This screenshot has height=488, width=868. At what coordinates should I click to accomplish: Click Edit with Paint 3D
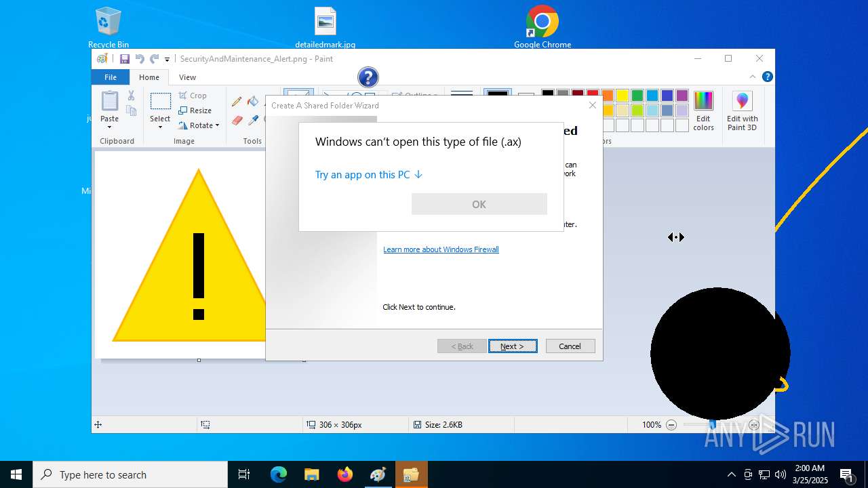743,111
